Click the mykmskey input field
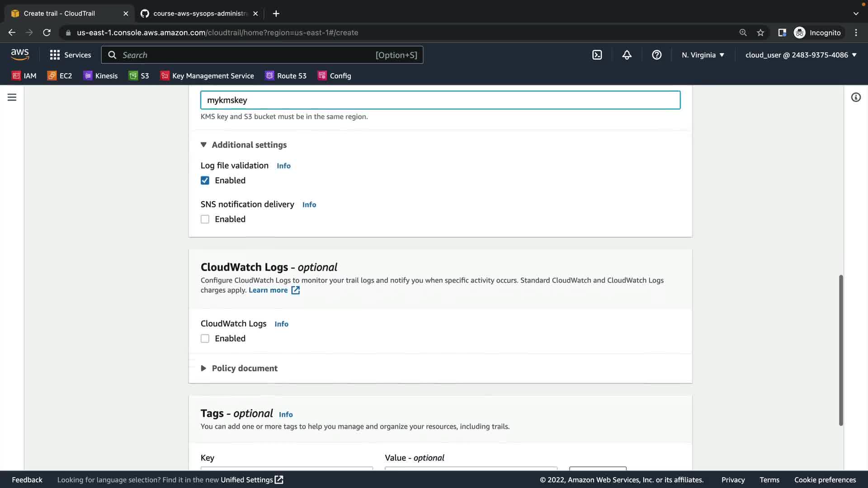The width and height of the screenshot is (868, 488). pyautogui.click(x=440, y=100)
